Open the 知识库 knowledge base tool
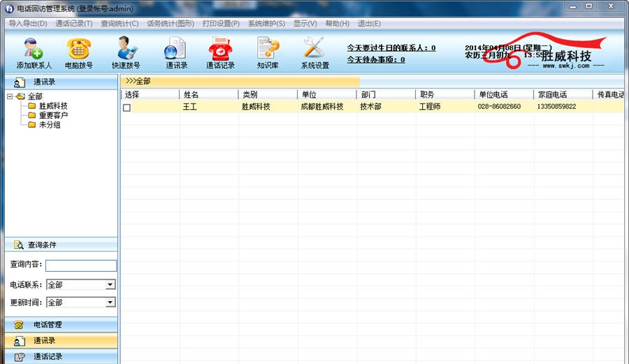 point(268,53)
